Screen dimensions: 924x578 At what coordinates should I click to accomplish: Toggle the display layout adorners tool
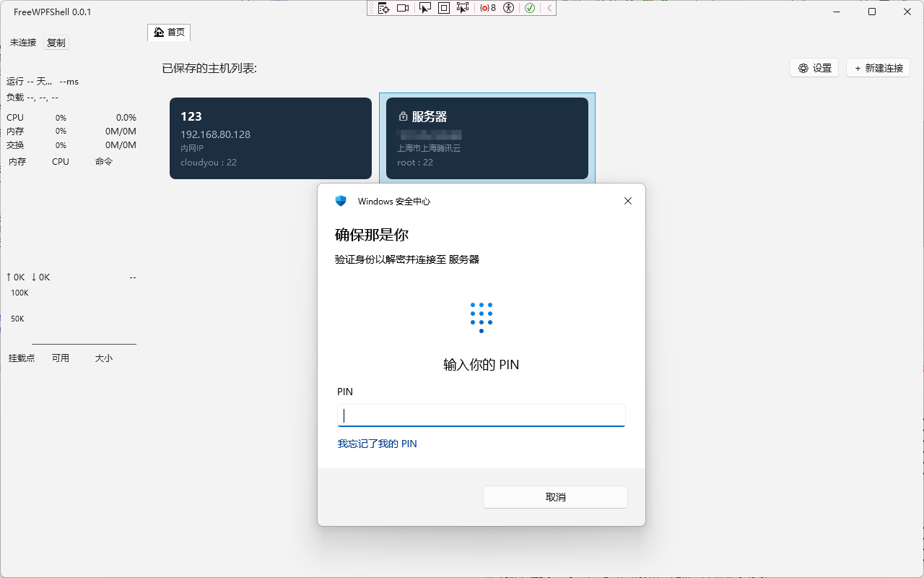pos(443,7)
